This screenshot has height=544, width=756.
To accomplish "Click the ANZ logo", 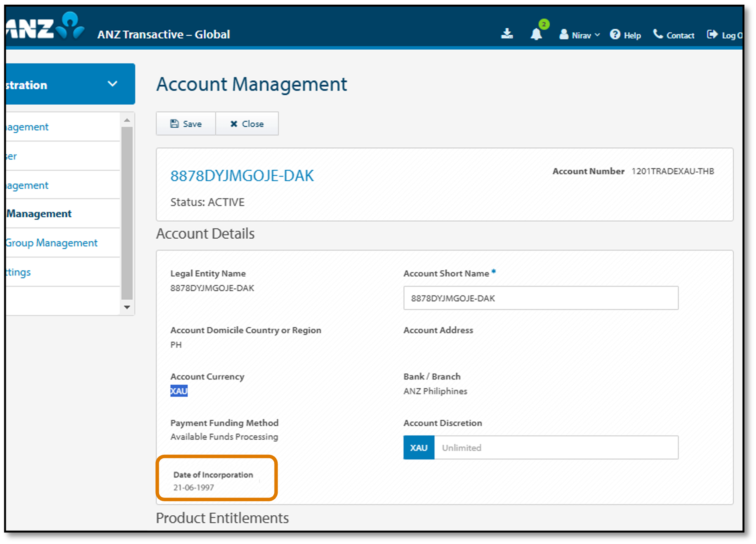I will (x=45, y=27).
